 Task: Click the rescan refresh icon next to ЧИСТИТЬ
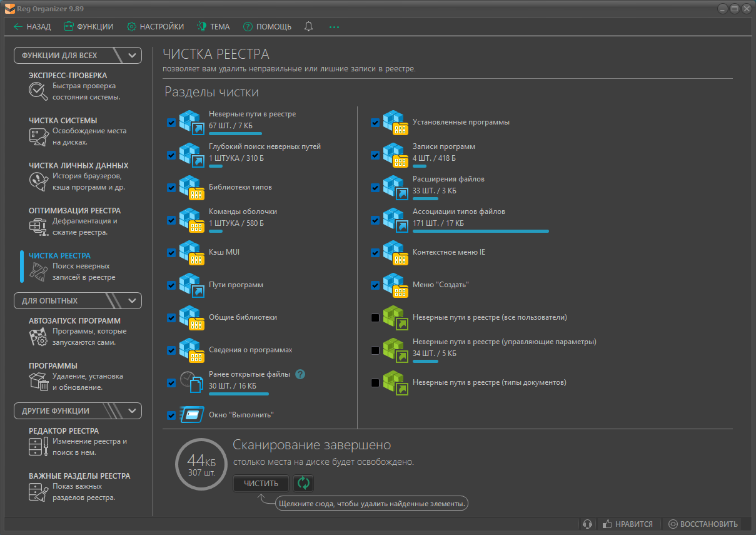coord(303,483)
